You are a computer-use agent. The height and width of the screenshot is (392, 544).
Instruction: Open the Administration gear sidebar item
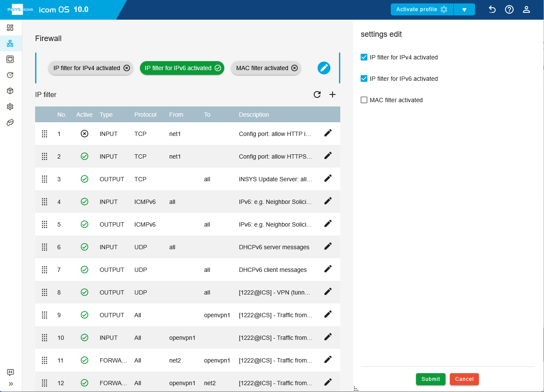pyautogui.click(x=10, y=107)
